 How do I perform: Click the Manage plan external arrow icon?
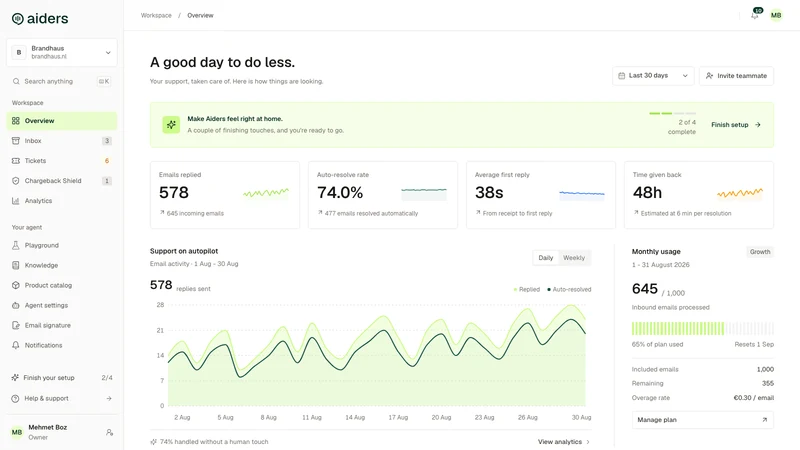point(764,420)
